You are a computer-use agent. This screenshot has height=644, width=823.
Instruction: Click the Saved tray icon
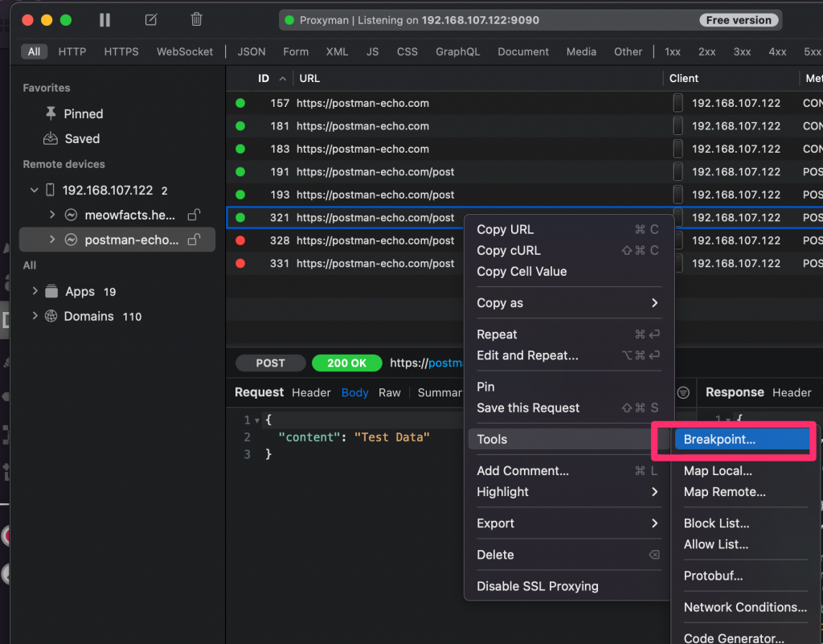pyautogui.click(x=51, y=138)
